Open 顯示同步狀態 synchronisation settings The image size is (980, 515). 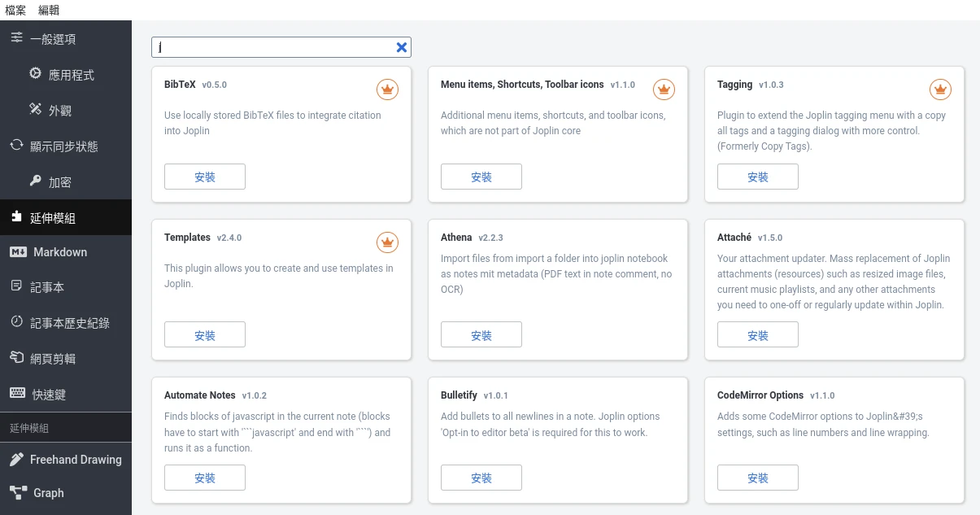click(x=63, y=146)
